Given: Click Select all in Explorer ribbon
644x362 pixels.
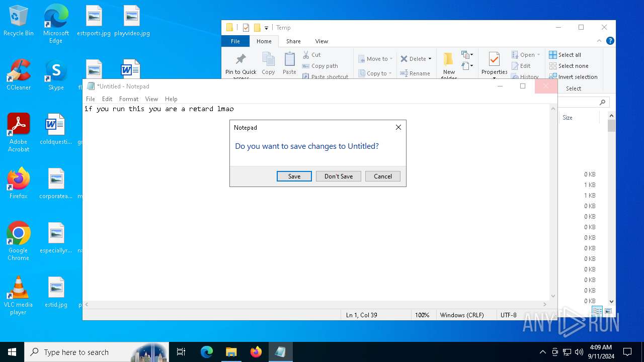Looking at the screenshot, I should pos(565,55).
